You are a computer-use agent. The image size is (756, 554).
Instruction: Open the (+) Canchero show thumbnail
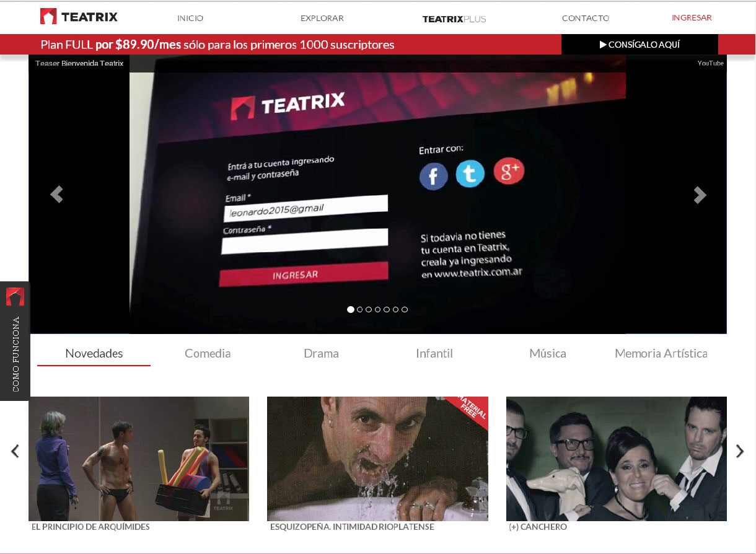(616, 459)
